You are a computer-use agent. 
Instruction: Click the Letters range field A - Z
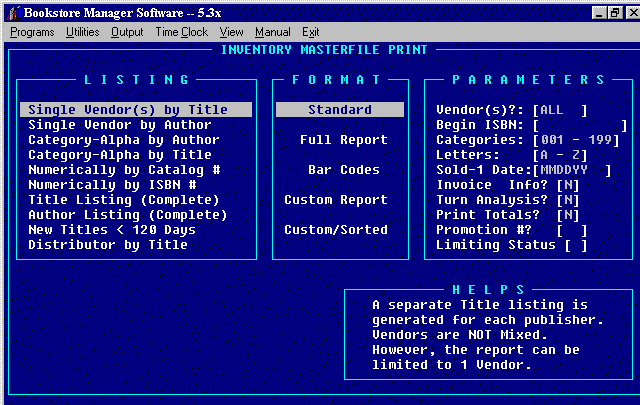[560, 155]
